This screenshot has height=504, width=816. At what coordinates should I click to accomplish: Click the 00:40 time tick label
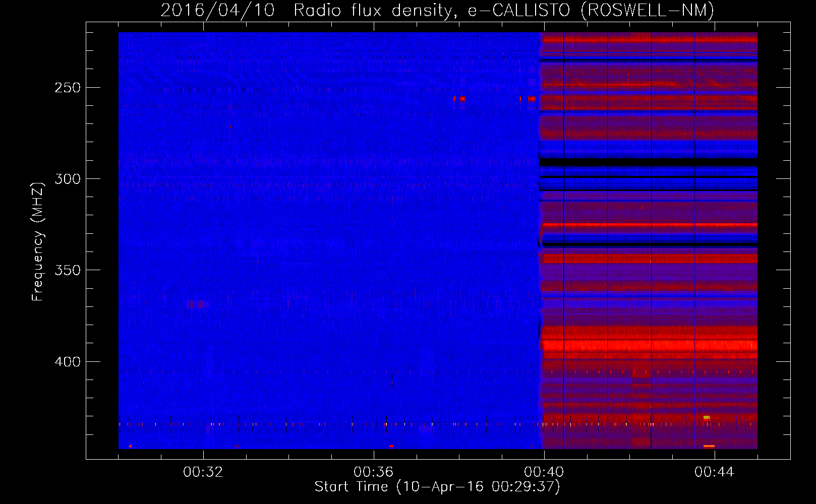click(544, 472)
